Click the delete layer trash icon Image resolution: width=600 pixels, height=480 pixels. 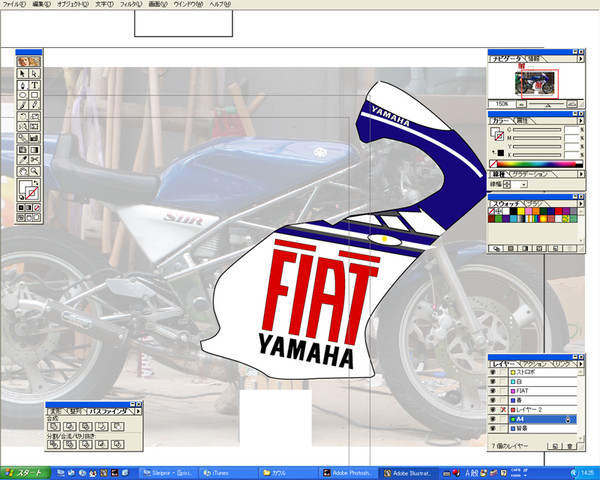570,446
